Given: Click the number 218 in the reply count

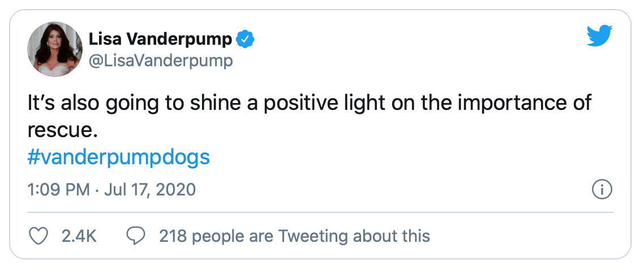Looking at the screenshot, I should (173, 236).
